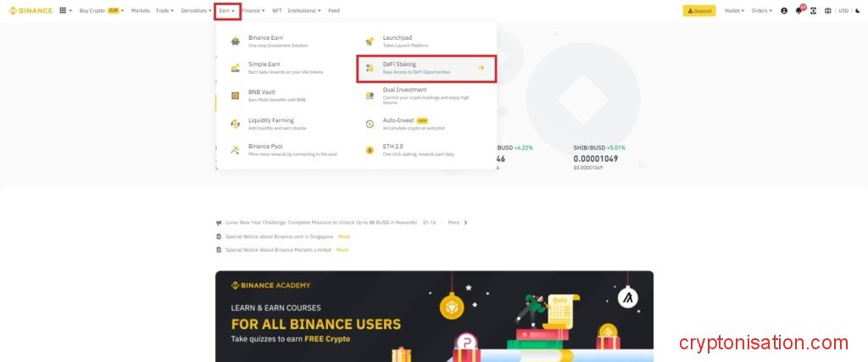Click the profile account icon

pyautogui.click(x=784, y=11)
